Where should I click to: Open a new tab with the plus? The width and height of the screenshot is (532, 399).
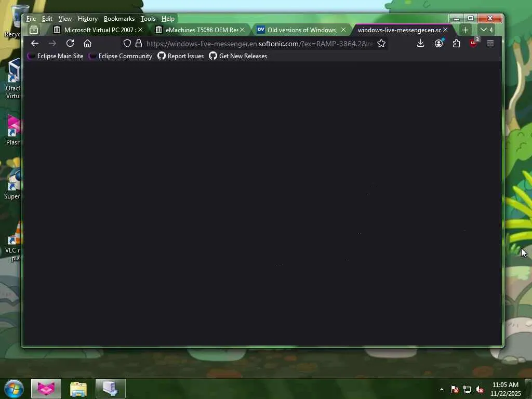pyautogui.click(x=465, y=30)
